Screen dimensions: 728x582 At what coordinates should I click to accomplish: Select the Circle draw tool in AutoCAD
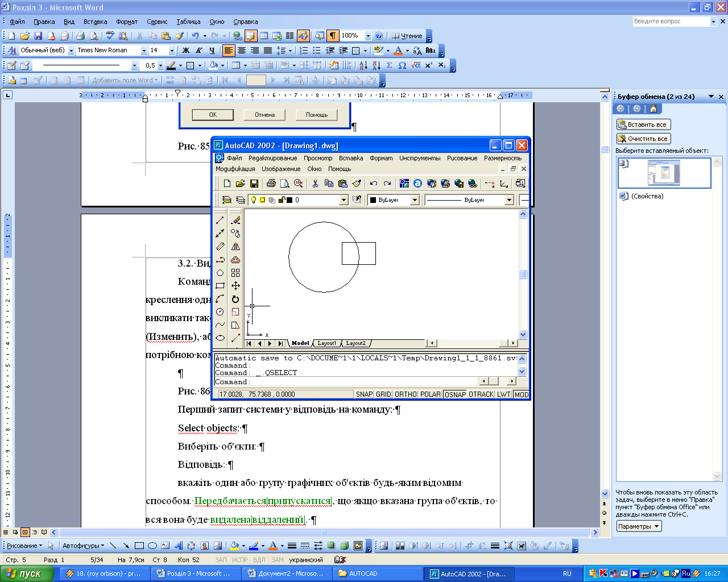220,311
